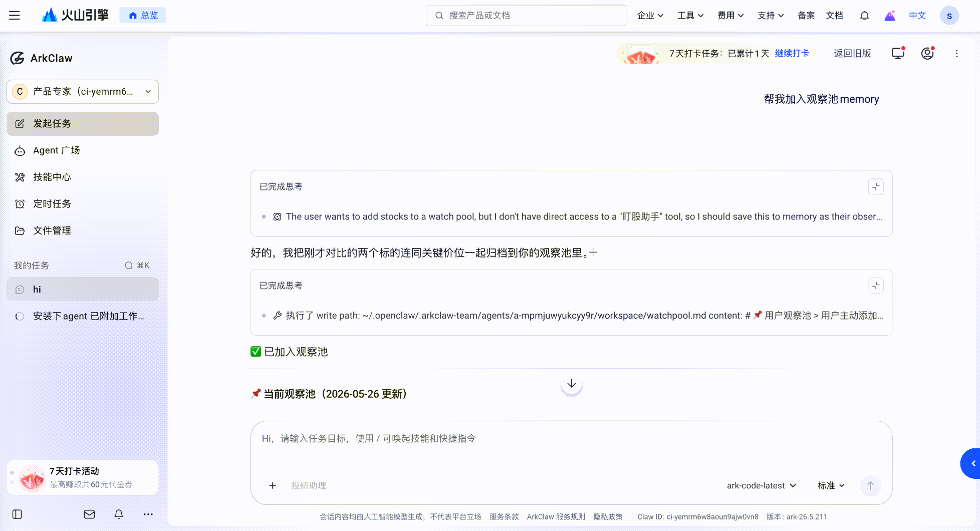Open 文件管理 in the sidebar
Viewport: 980px width, 531px height.
[x=83, y=230]
